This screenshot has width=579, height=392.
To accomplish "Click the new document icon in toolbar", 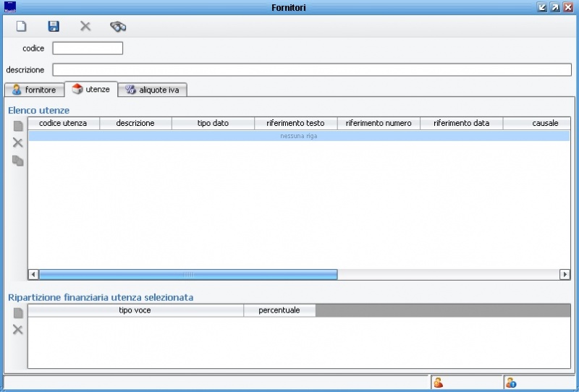I will [x=22, y=27].
